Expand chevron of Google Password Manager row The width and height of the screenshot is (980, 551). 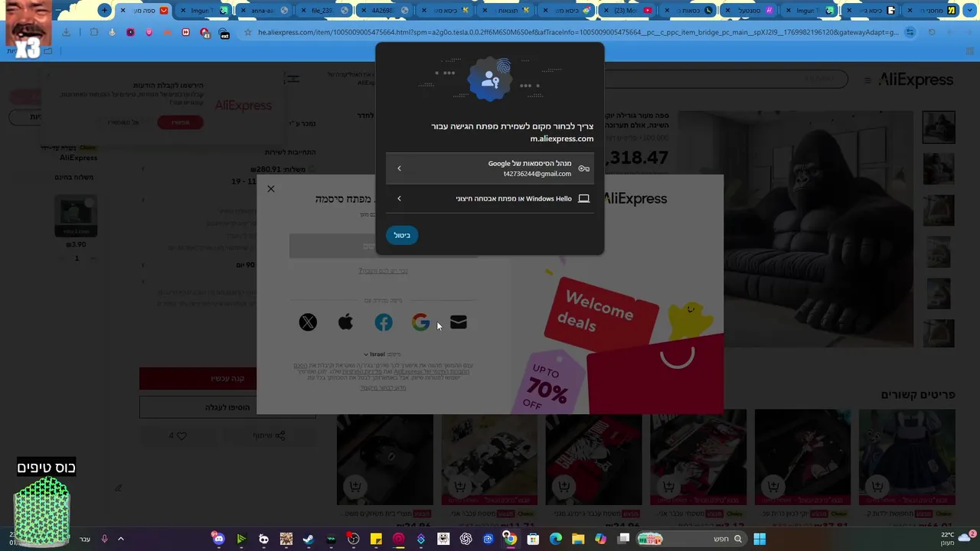[x=399, y=168]
